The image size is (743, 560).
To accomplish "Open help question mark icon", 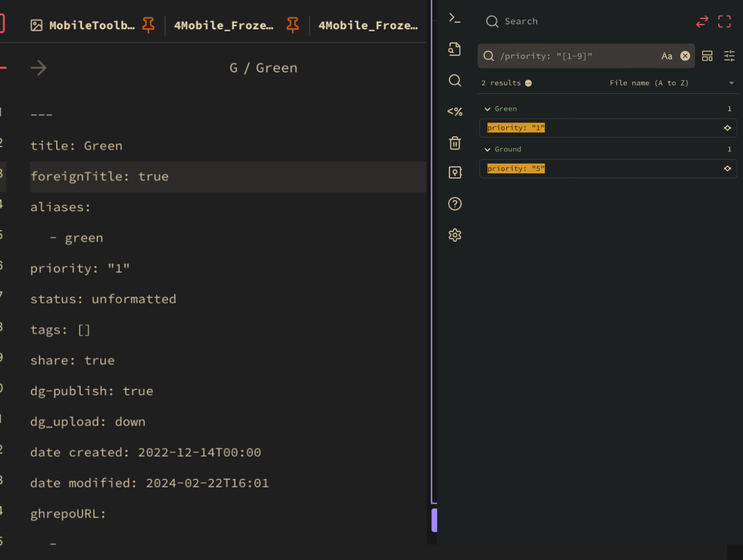I will tap(455, 203).
